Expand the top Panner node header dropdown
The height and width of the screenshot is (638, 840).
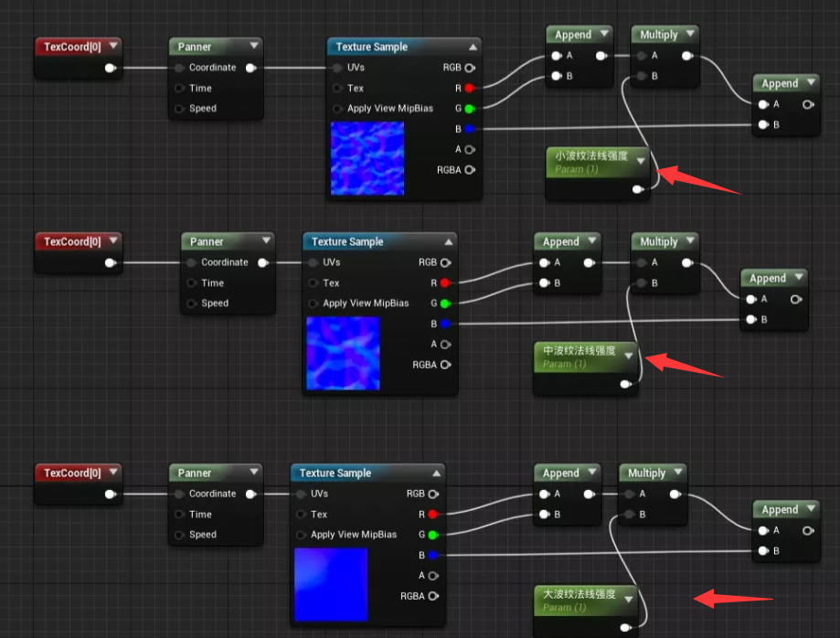[x=254, y=46]
